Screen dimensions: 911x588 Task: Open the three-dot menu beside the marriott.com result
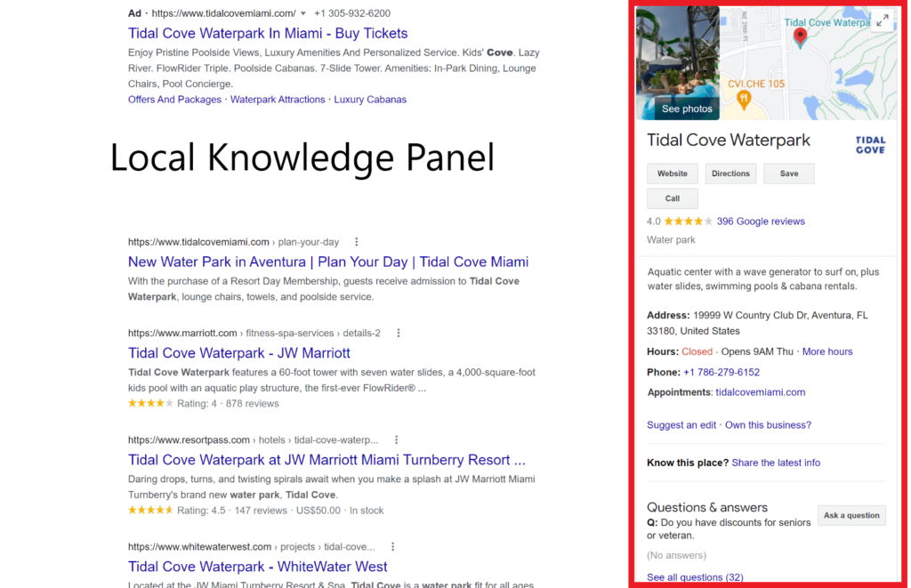398,333
